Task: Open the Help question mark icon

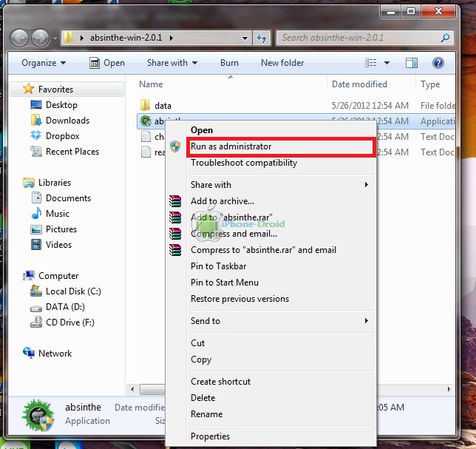Action: coord(438,63)
